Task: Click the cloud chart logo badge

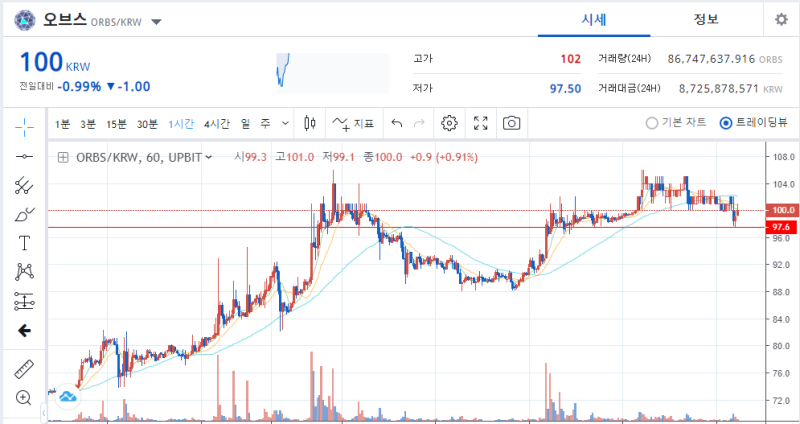Action: click(x=68, y=396)
